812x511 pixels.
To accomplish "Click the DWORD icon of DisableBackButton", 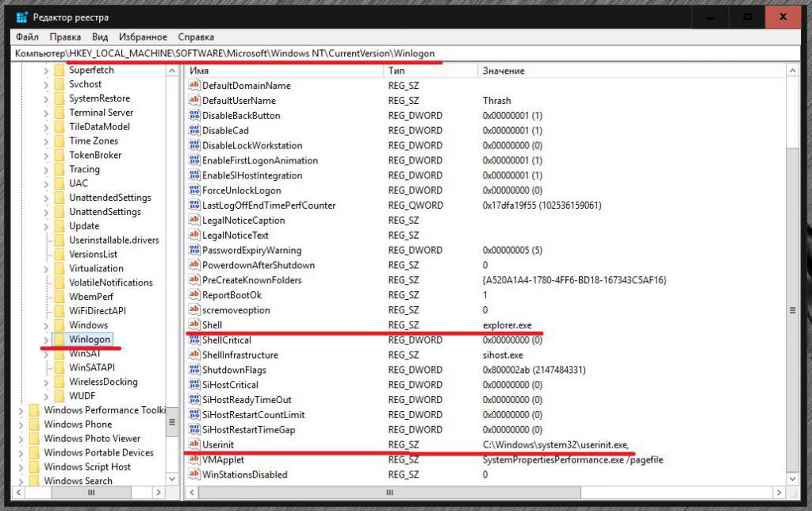I will coord(194,115).
